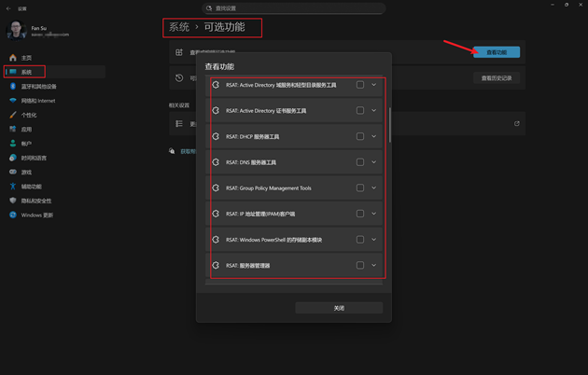Viewport: 588px width, 375px height.
Task: Select 主页 in the settings sidebar
Action: [x=26, y=58]
